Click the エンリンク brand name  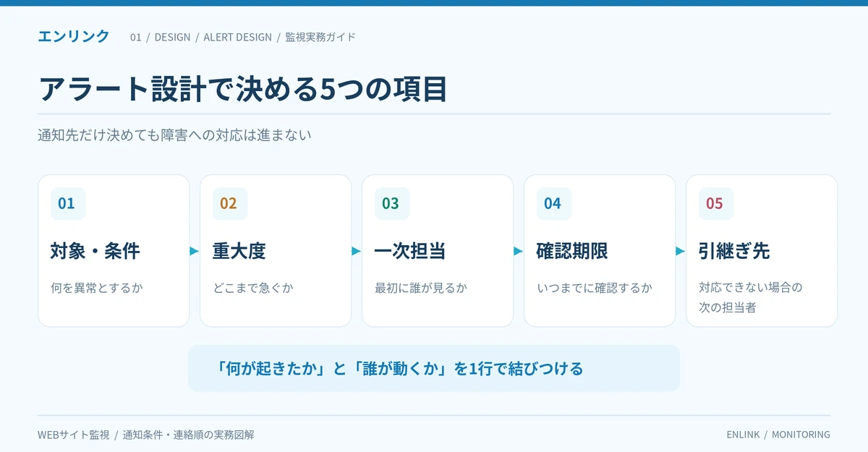[74, 36]
